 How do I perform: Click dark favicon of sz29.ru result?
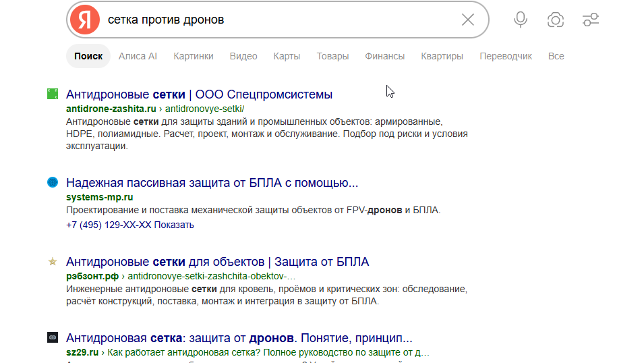(x=53, y=337)
